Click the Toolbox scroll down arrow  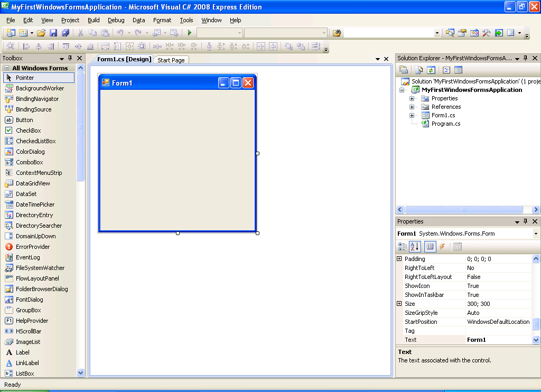(80, 372)
